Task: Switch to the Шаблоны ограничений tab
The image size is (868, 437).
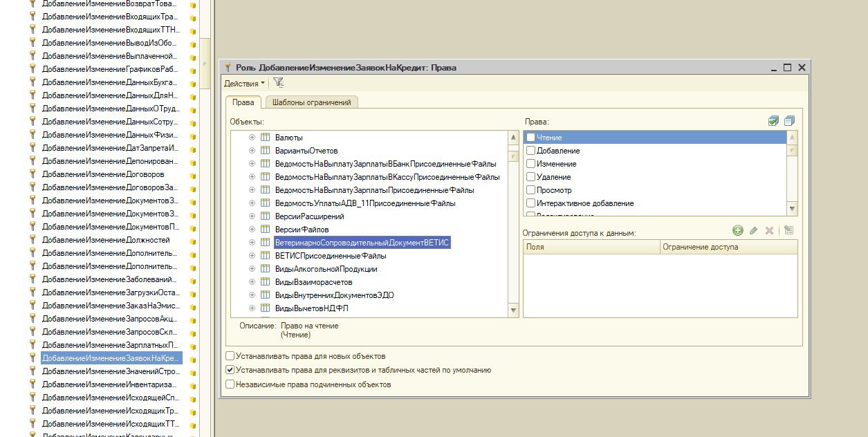Action: pos(311,102)
